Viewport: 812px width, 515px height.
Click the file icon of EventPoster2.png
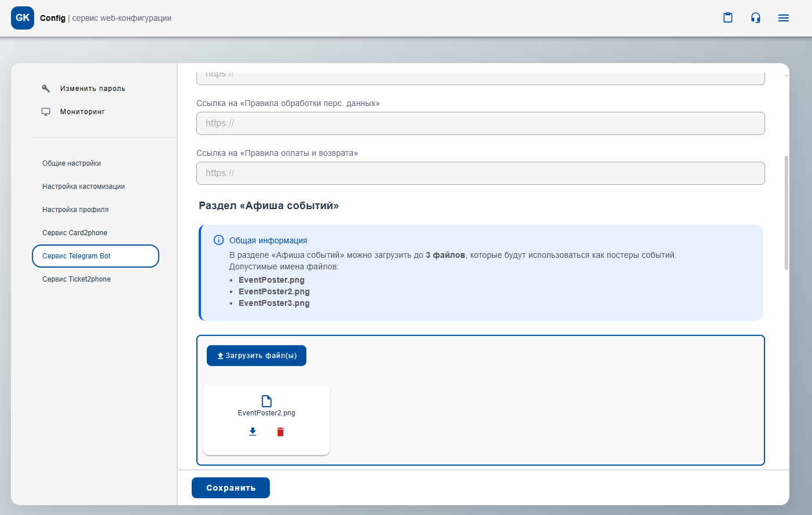pos(266,401)
